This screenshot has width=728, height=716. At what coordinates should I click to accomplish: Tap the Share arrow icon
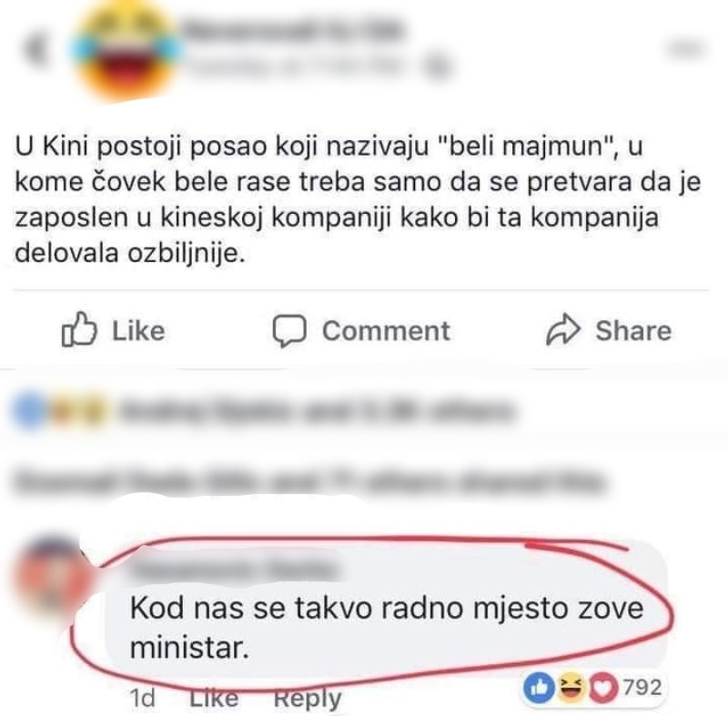point(563,330)
